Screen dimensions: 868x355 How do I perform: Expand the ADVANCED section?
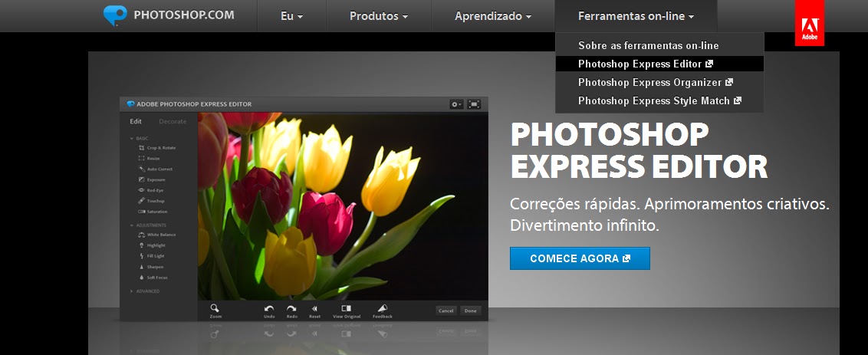pyautogui.click(x=145, y=291)
